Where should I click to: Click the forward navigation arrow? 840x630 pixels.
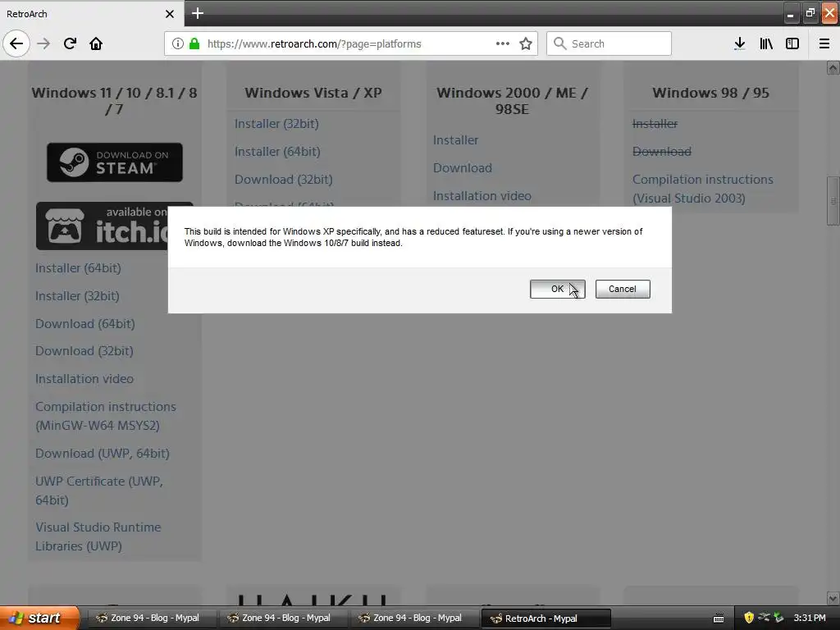tap(43, 43)
